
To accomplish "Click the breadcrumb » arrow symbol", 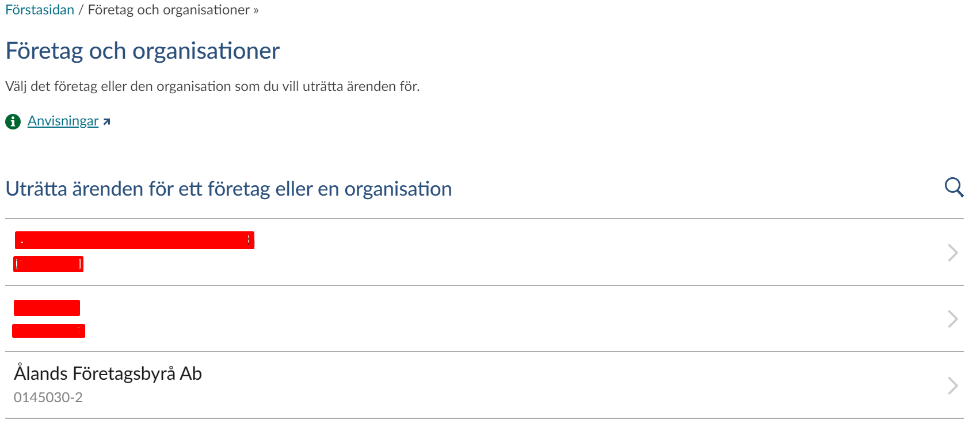I will tap(256, 10).
